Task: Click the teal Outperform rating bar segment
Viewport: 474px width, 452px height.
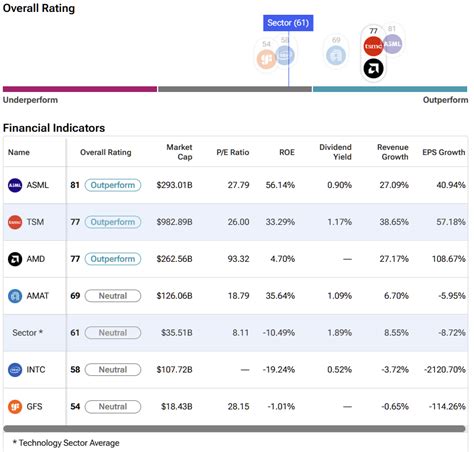Action: pos(390,89)
